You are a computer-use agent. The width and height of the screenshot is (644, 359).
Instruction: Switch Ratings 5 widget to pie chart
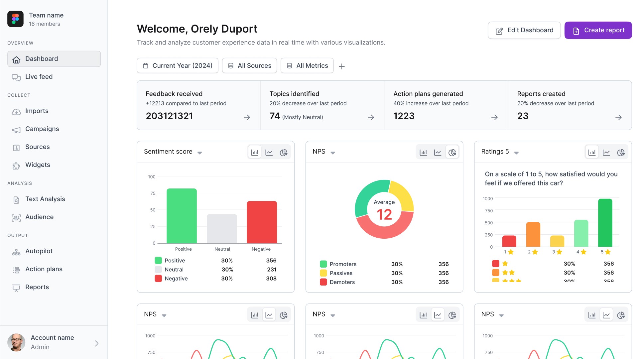click(x=621, y=153)
